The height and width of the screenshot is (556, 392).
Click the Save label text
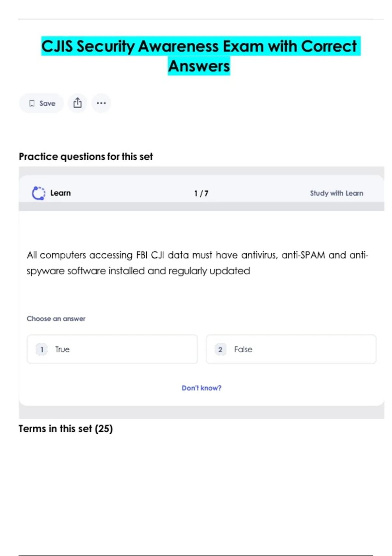coord(47,103)
